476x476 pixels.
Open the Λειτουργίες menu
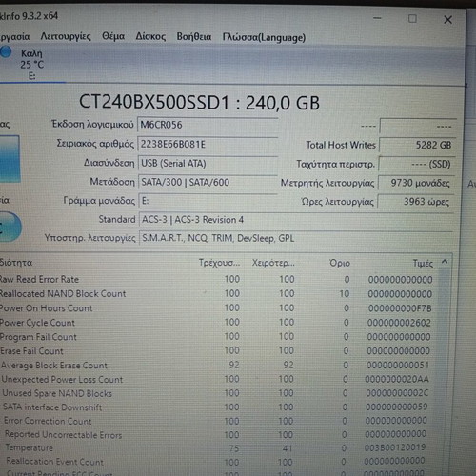pyautogui.click(x=66, y=37)
